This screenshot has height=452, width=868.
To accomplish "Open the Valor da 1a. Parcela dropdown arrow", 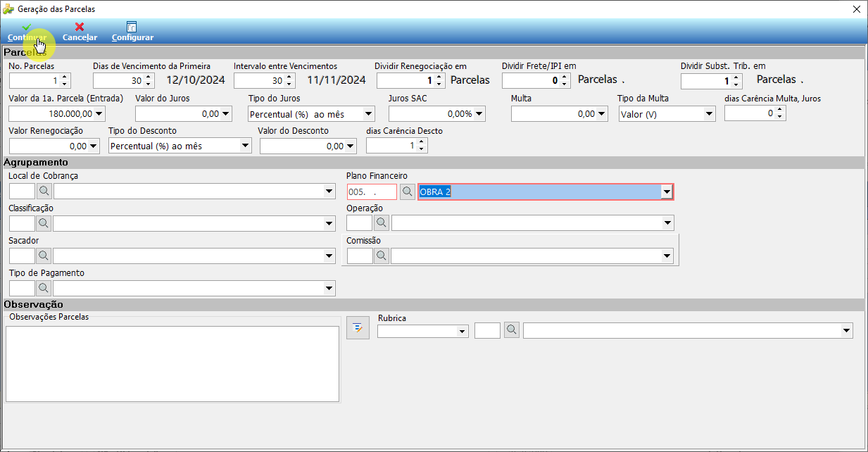I will [99, 113].
